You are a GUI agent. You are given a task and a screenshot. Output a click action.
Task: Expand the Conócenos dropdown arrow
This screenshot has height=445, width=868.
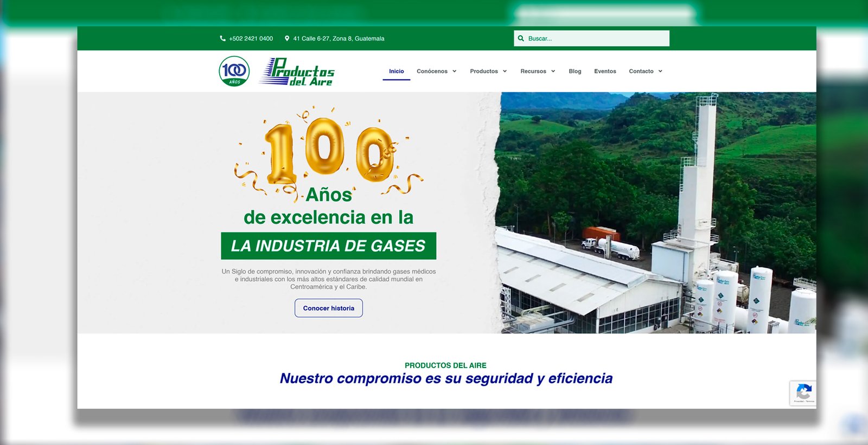pos(455,72)
